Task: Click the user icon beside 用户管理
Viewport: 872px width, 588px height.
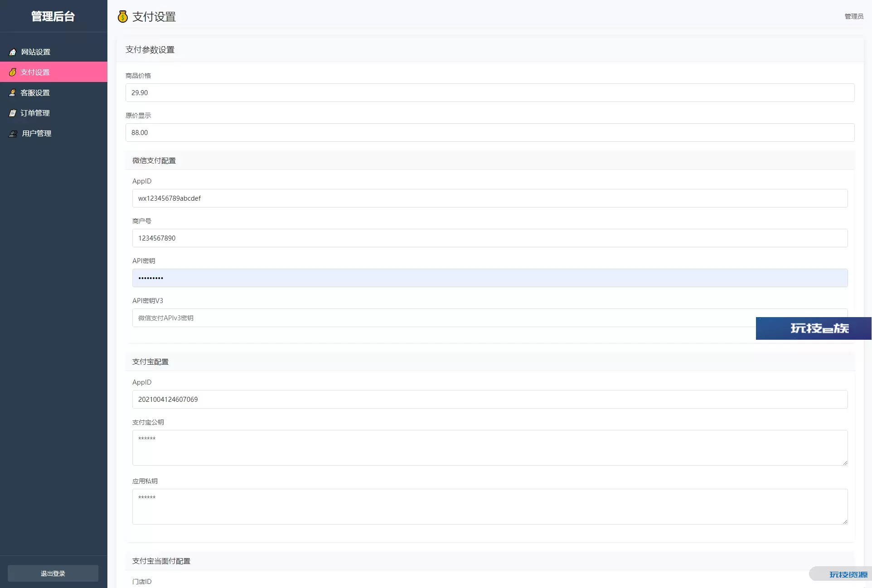Action: click(x=13, y=134)
